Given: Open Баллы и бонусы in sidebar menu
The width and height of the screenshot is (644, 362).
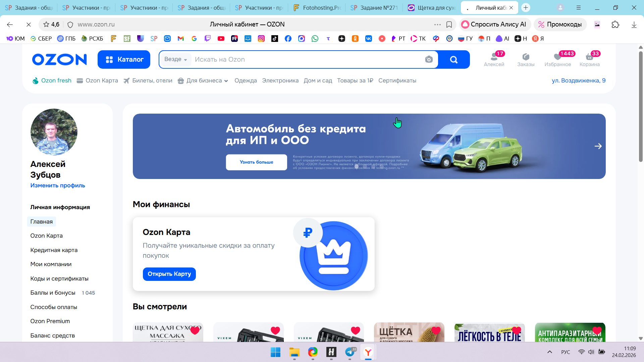Looking at the screenshot, I should (53, 293).
